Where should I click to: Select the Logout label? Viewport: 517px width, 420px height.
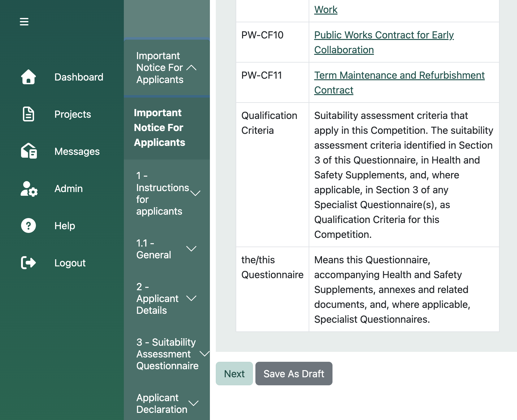click(70, 263)
